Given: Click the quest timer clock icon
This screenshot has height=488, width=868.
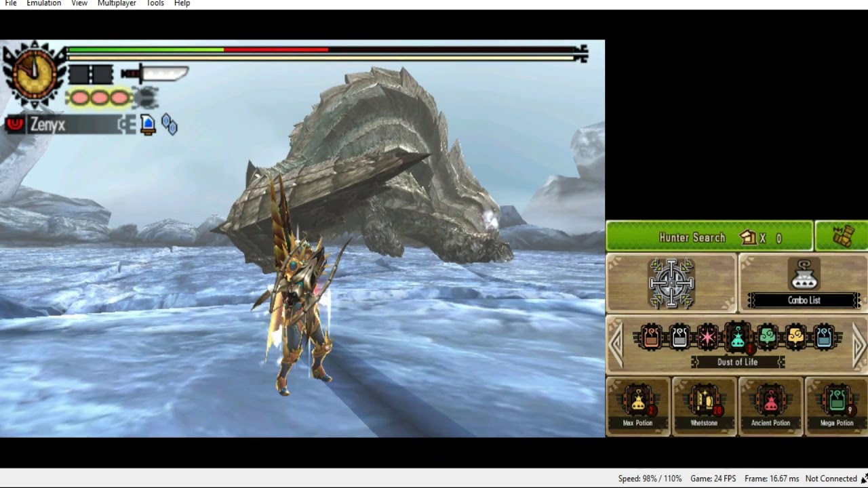Looking at the screenshot, I should coord(33,74).
